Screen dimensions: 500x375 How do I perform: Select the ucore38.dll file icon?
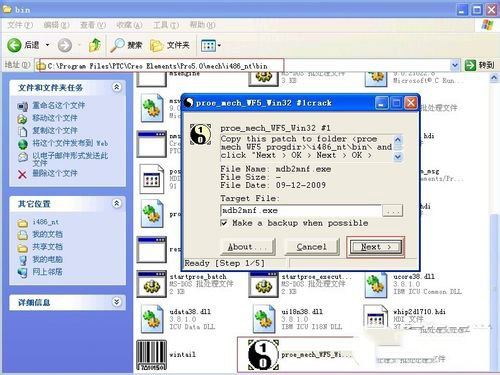376,285
